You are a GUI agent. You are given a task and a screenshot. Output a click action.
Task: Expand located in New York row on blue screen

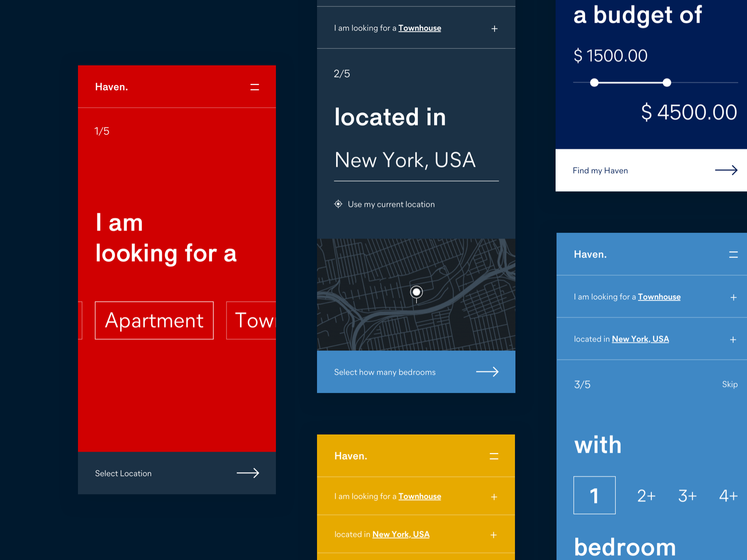click(x=733, y=340)
